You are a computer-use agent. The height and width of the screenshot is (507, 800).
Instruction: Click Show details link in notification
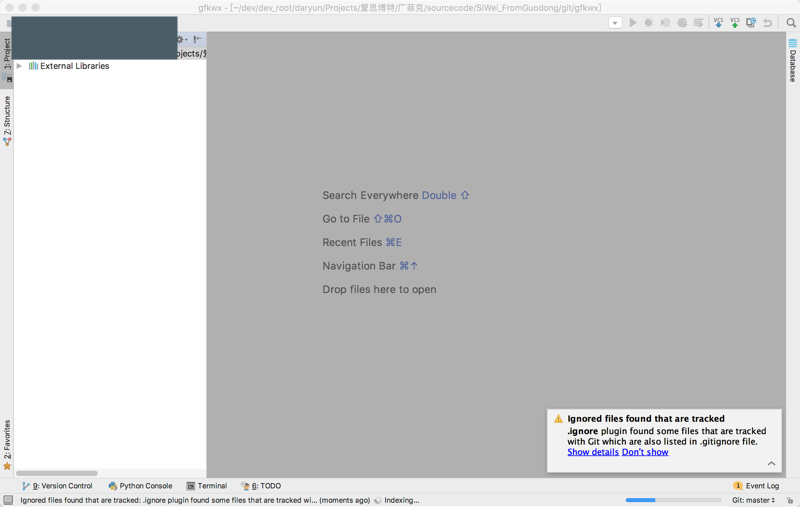[x=593, y=452]
